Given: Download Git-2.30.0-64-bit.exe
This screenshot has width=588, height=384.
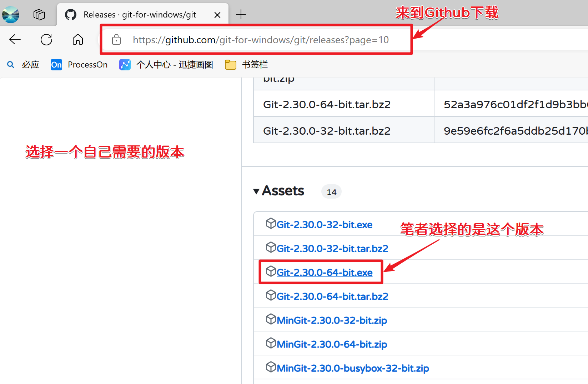Looking at the screenshot, I should point(325,273).
